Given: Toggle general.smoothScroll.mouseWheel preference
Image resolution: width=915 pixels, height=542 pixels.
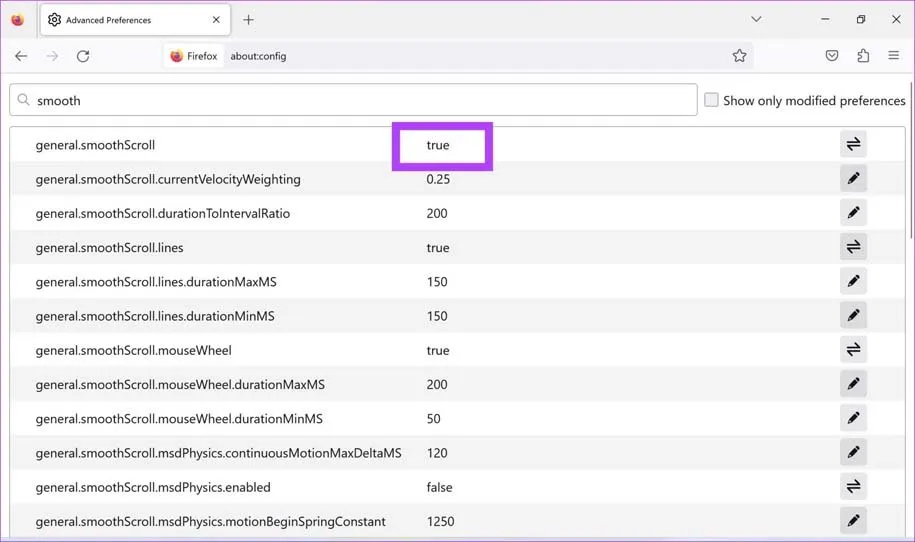Looking at the screenshot, I should point(853,350).
